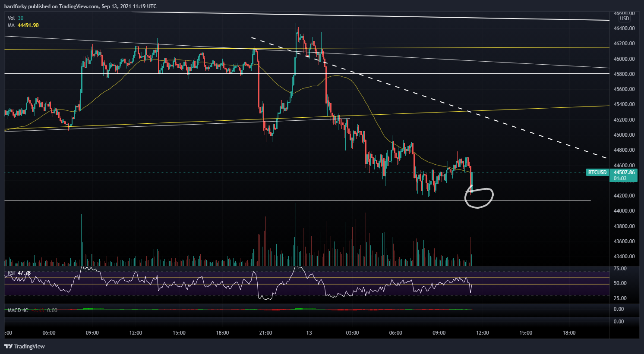This screenshot has width=644, height=354.
Task: Click the date label 13 on the time axis
Action: (309, 333)
